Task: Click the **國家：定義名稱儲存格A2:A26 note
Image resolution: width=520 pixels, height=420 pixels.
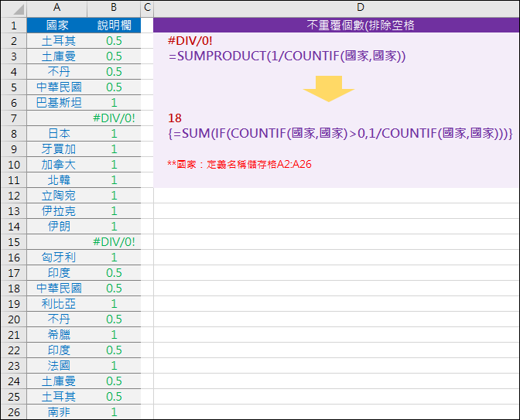Action: pos(239,164)
